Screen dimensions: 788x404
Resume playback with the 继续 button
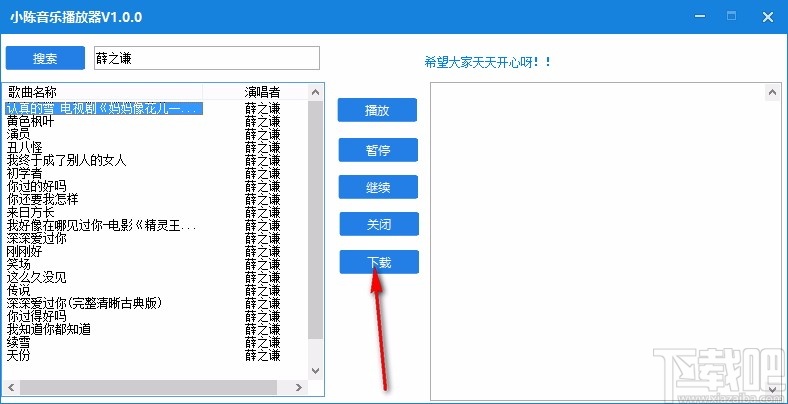(378, 187)
